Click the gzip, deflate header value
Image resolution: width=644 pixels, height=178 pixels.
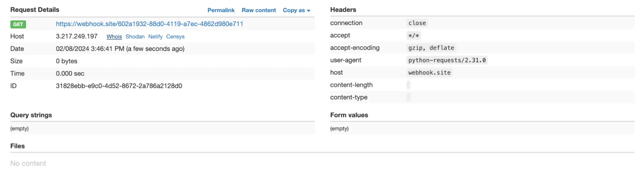pos(431,48)
